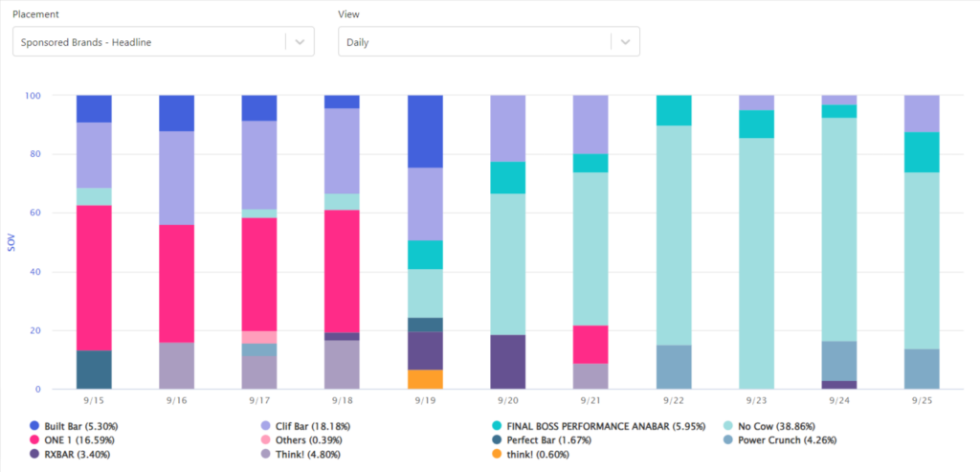Click No Cow segment in 9/23 bar
Image resolution: width=980 pixels, height=472 pixels.
tap(756, 263)
